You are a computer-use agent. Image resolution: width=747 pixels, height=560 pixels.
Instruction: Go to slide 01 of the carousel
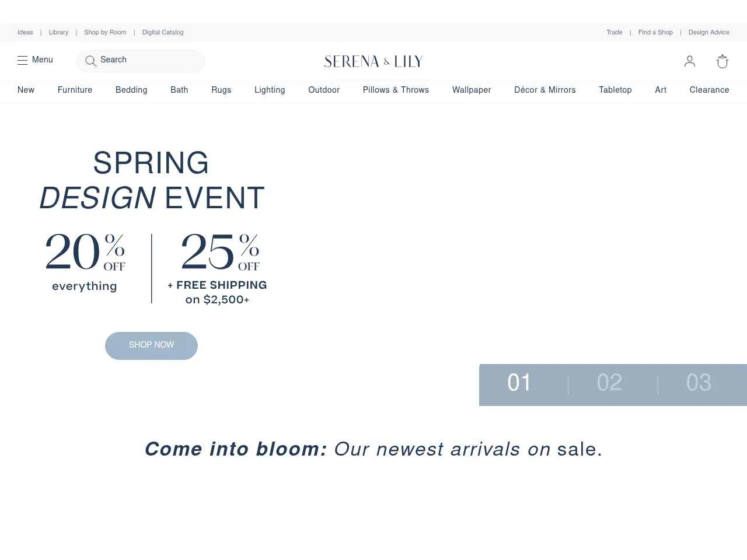[x=519, y=383]
